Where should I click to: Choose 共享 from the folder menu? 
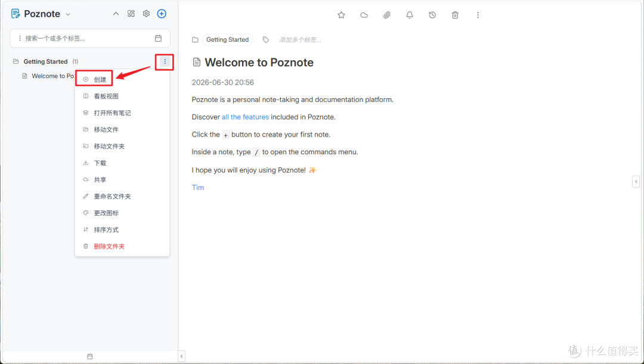click(x=122, y=179)
